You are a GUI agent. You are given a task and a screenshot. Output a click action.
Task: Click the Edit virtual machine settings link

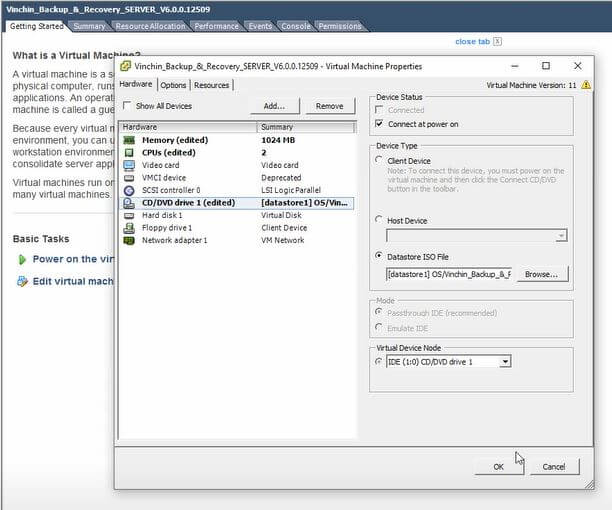point(73,281)
